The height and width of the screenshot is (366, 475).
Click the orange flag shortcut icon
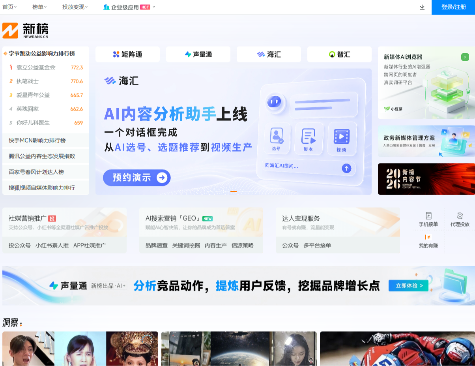(x=428, y=237)
